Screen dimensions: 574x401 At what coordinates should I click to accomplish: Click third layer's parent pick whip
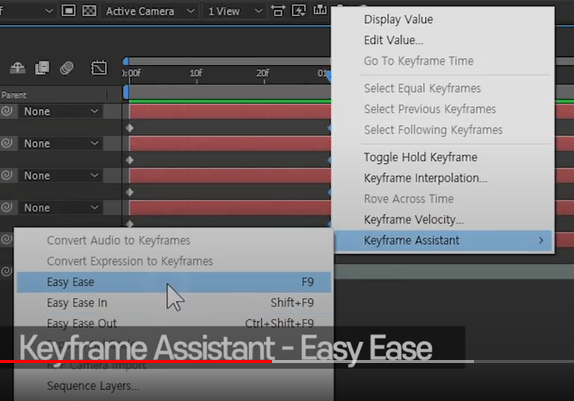(7, 175)
